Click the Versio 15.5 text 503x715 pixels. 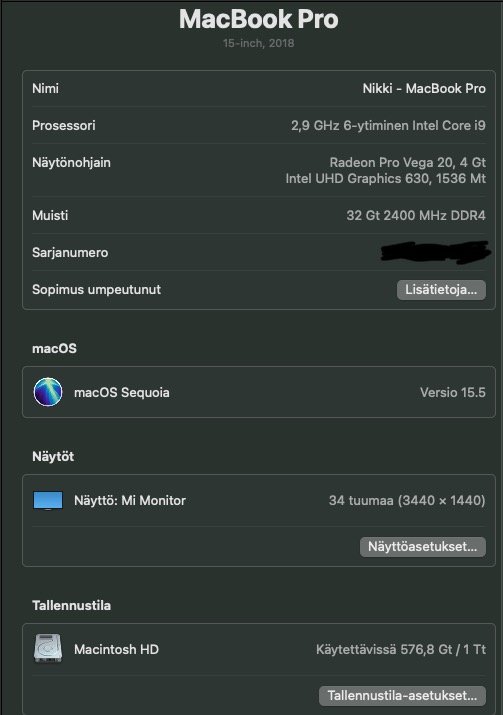click(453, 392)
